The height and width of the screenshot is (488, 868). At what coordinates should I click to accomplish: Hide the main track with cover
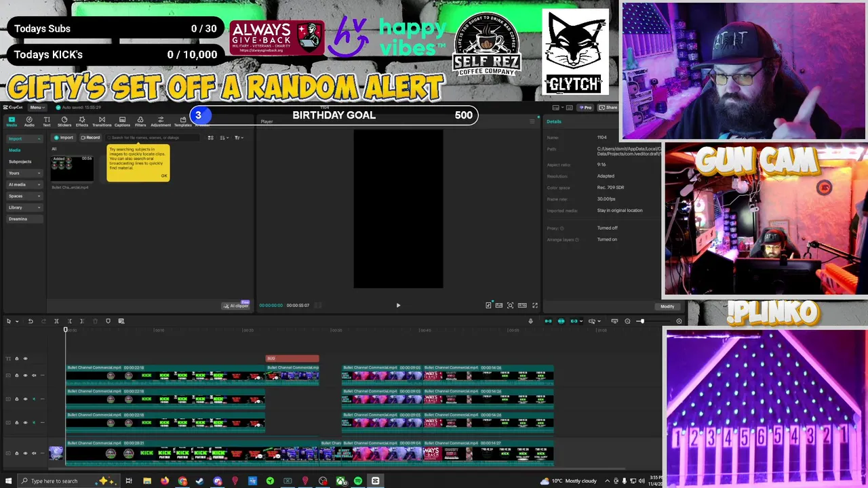click(25, 453)
